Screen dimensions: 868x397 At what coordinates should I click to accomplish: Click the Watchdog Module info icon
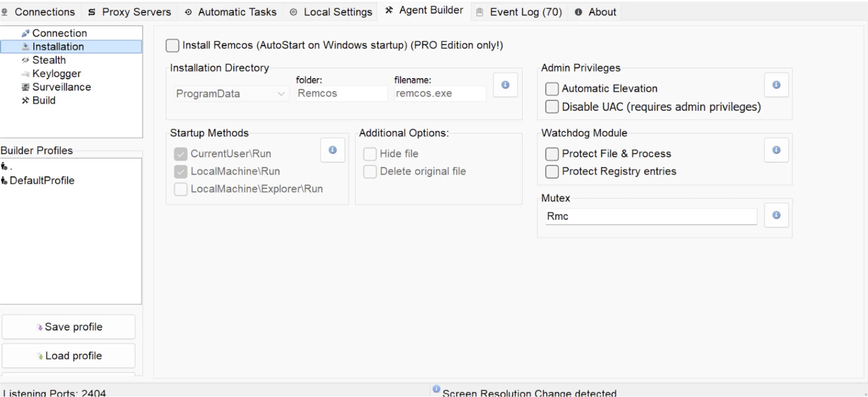776,150
